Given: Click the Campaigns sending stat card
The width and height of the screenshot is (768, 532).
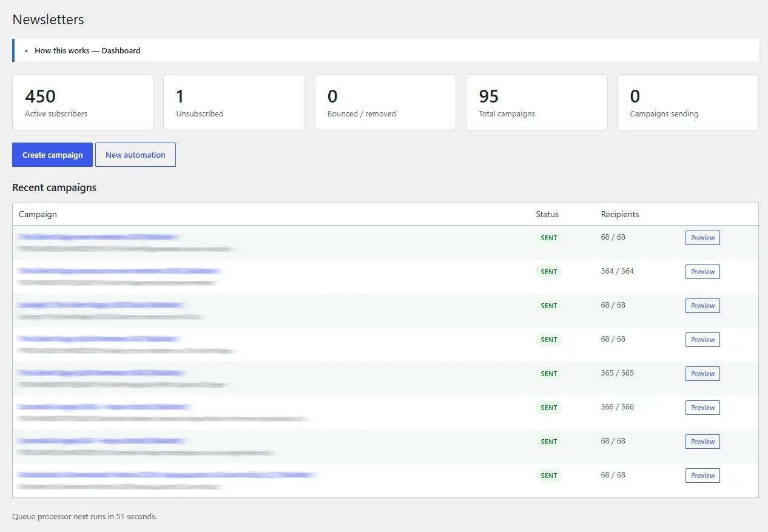Looking at the screenshot, I should (x=688, y=102).
